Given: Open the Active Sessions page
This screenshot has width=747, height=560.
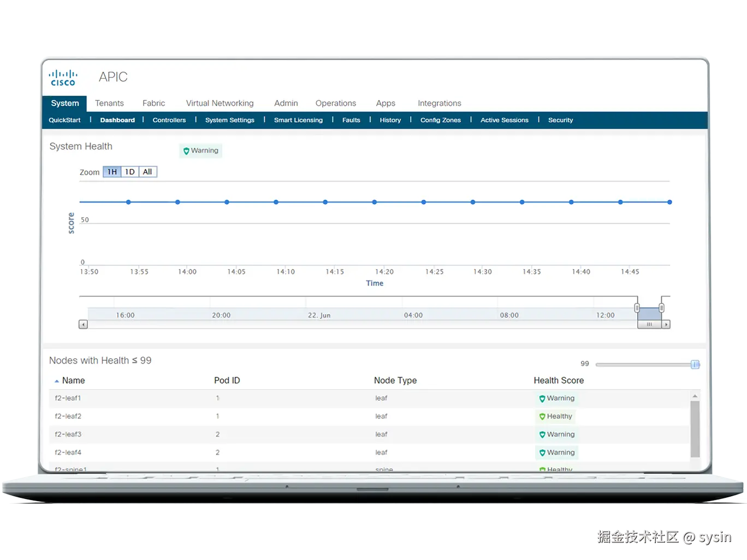Looking at the screenshot, I should pos(504,120).
